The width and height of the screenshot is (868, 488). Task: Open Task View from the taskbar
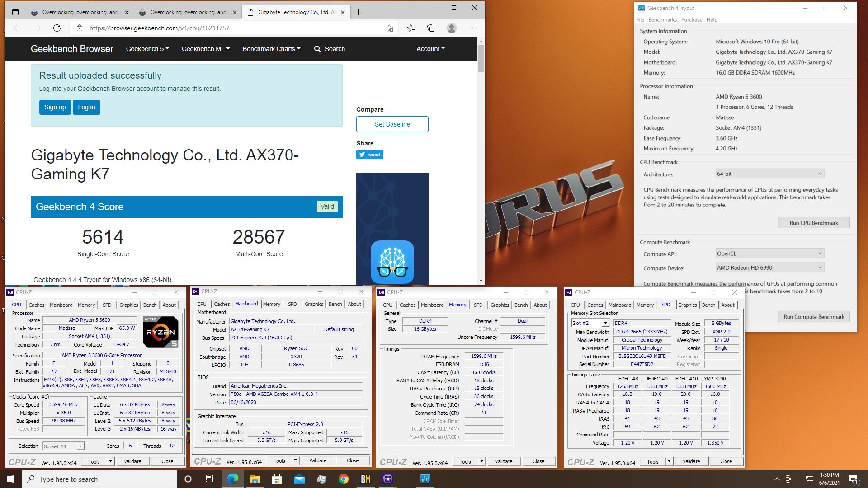tap(210, 479)
